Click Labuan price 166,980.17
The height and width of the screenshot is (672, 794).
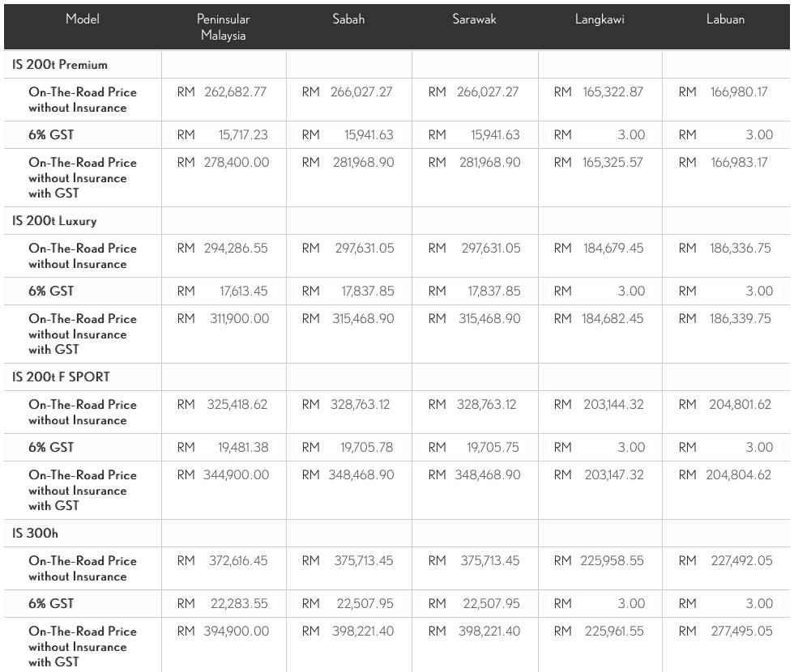[739, 92]
